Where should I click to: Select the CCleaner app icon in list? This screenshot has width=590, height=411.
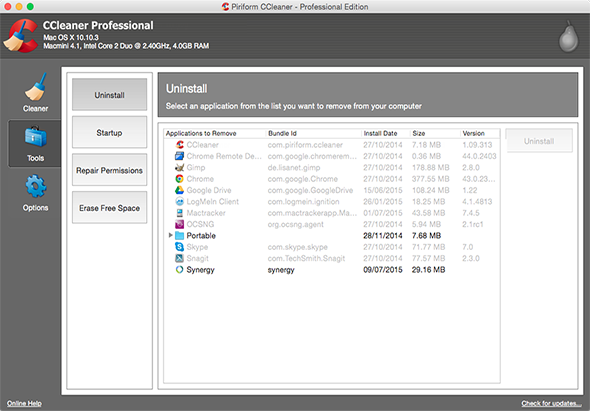coord(180,145)
